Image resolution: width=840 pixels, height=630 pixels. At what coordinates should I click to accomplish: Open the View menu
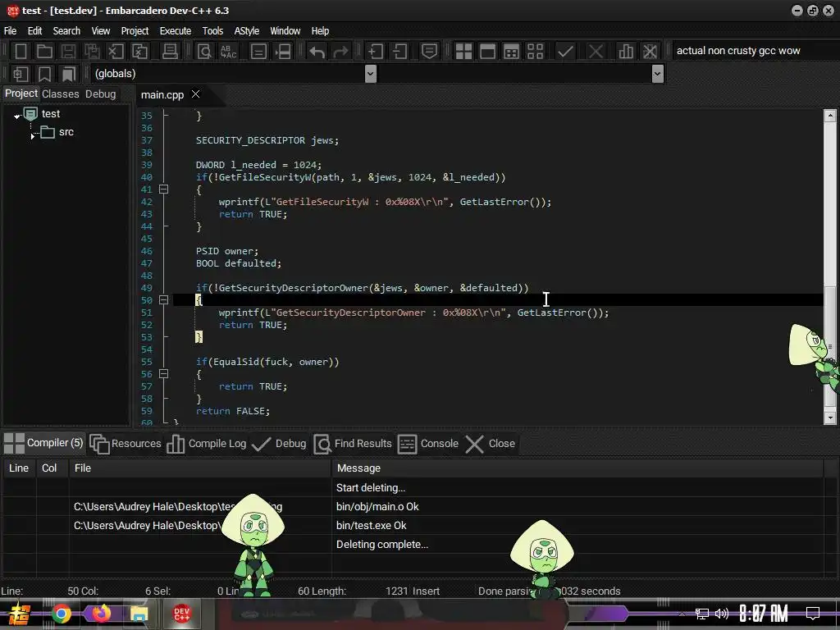coord(100,31)
